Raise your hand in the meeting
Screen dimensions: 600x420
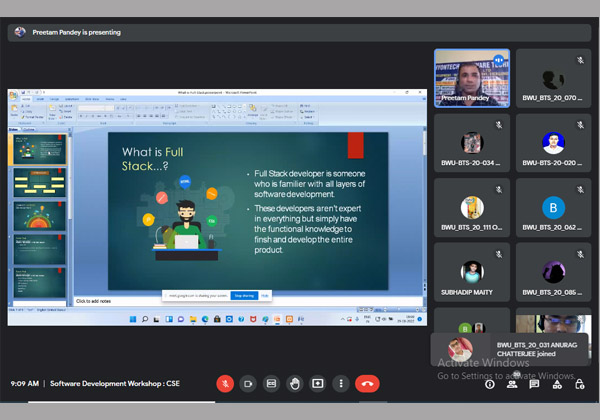coord(295,383)
